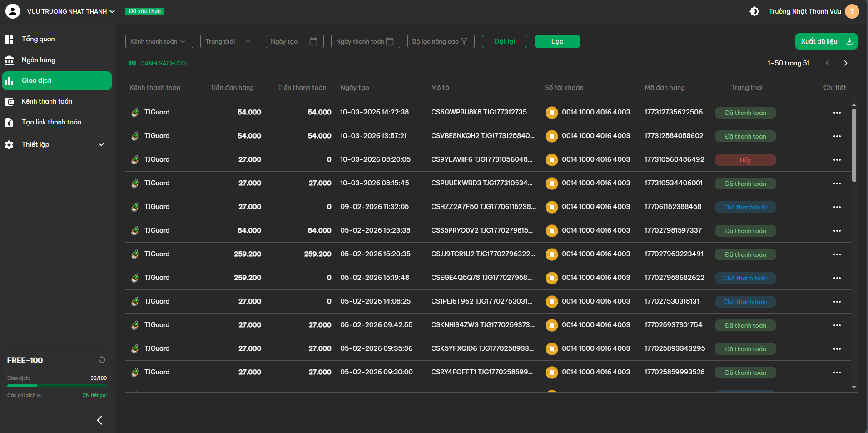This screenshot has width=868, height=433.
Task: Open the Kênh thanh toán filter dropdown
Action: pos(159,41)
